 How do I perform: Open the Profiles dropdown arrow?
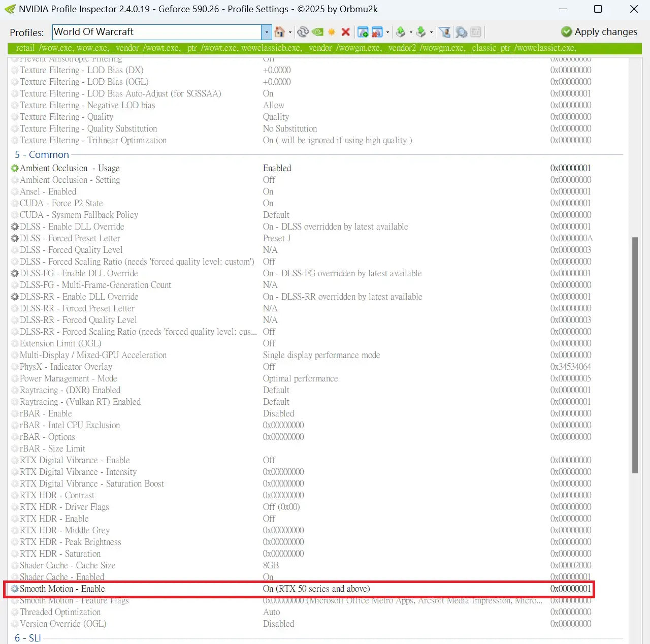pos(267,32)
